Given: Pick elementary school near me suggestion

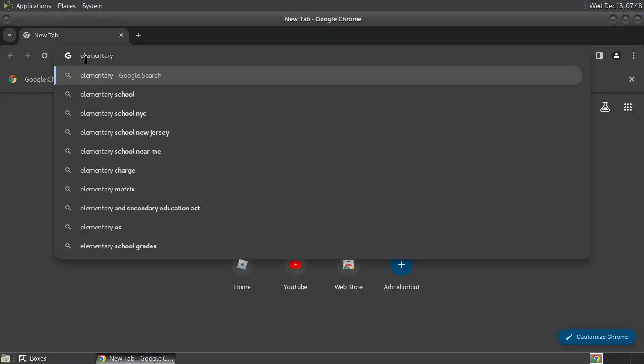Looking at the screenshot, I should pyautogui.click(x=318, y=151).
